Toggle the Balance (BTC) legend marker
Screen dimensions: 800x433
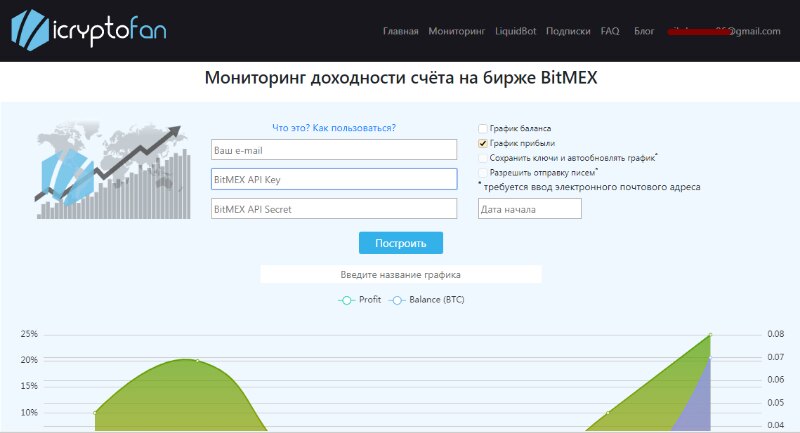[x=397, y=300]
